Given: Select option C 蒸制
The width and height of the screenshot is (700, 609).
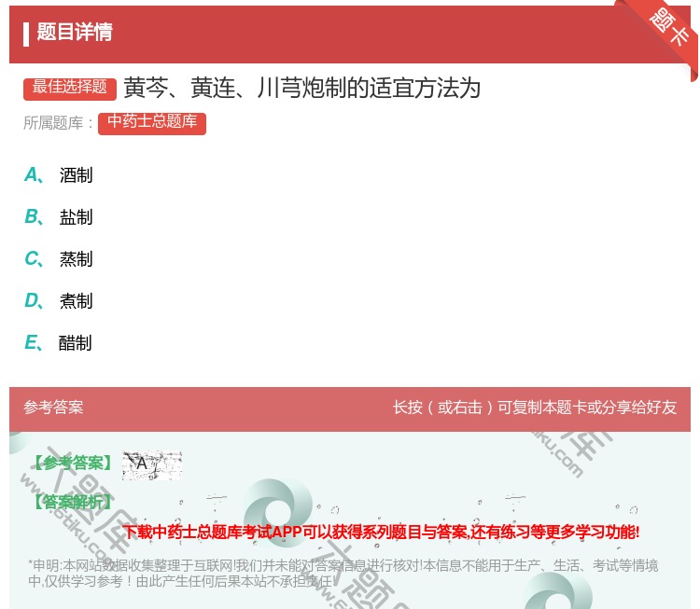Looking at the screenshot, I should (x=59, y=258).
